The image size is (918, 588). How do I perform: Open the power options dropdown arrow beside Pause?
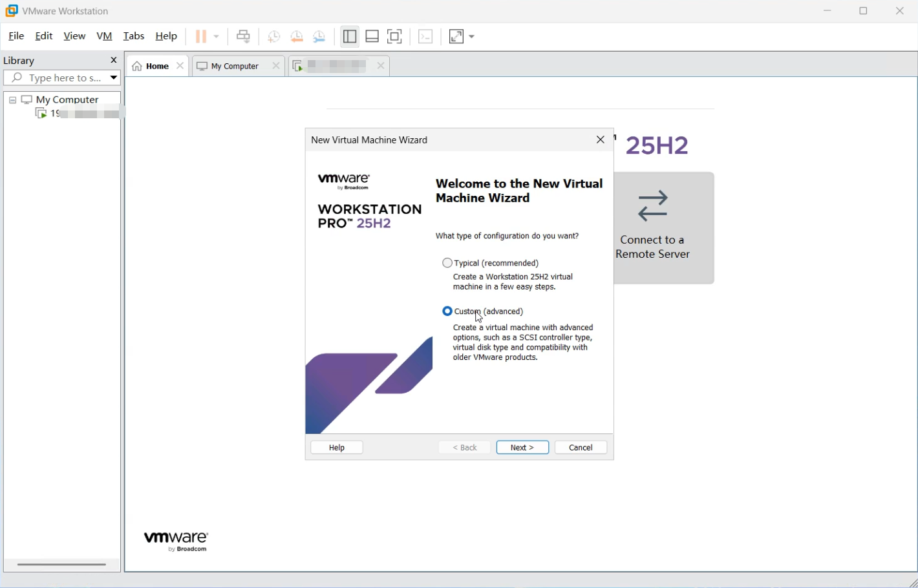[x=217, y=37]
